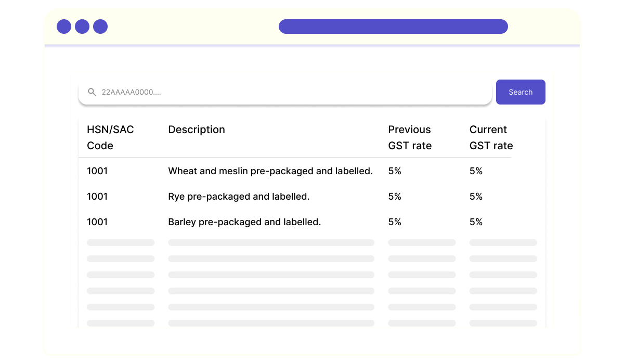Click the Current GST rate column header
The image size is (624, 364).
point(491,137)
